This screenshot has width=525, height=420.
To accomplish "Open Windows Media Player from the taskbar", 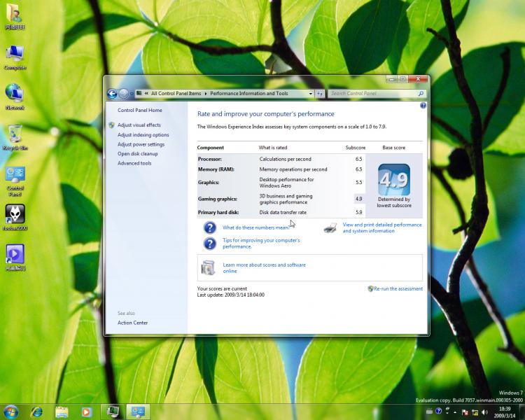I will (86, 412).
